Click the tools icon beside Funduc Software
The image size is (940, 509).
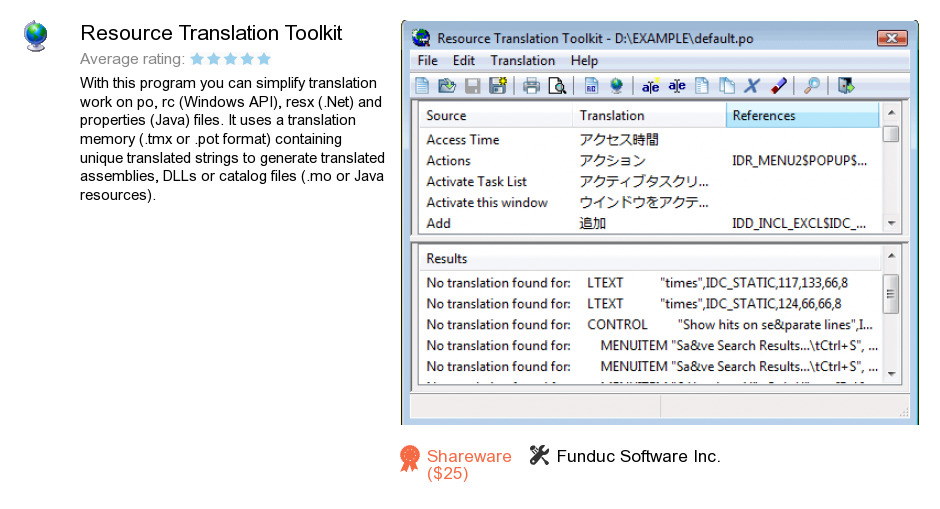[539, 456]
